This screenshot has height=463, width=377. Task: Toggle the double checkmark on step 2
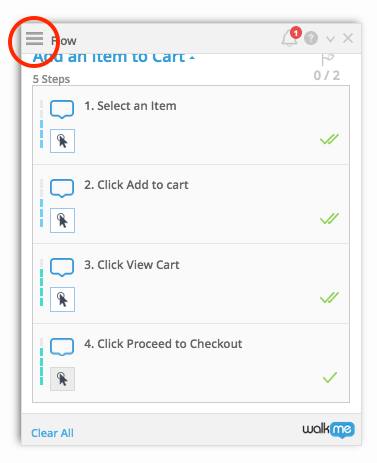pos(329,218)
